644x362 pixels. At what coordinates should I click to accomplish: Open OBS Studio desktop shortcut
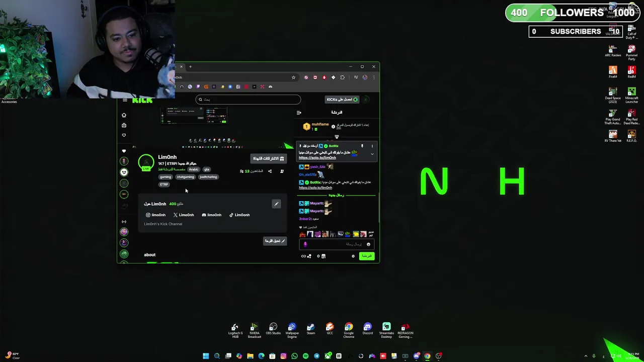coord(273,330)
